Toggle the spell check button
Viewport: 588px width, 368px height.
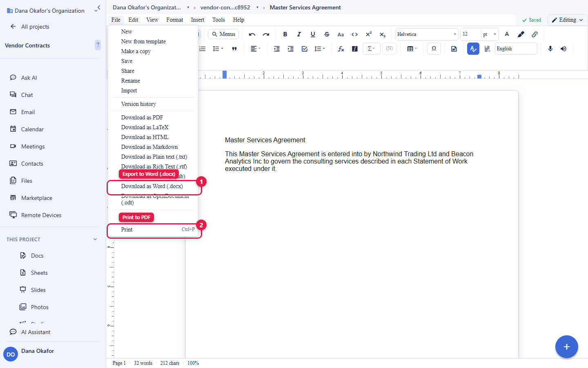coord(473,49)
